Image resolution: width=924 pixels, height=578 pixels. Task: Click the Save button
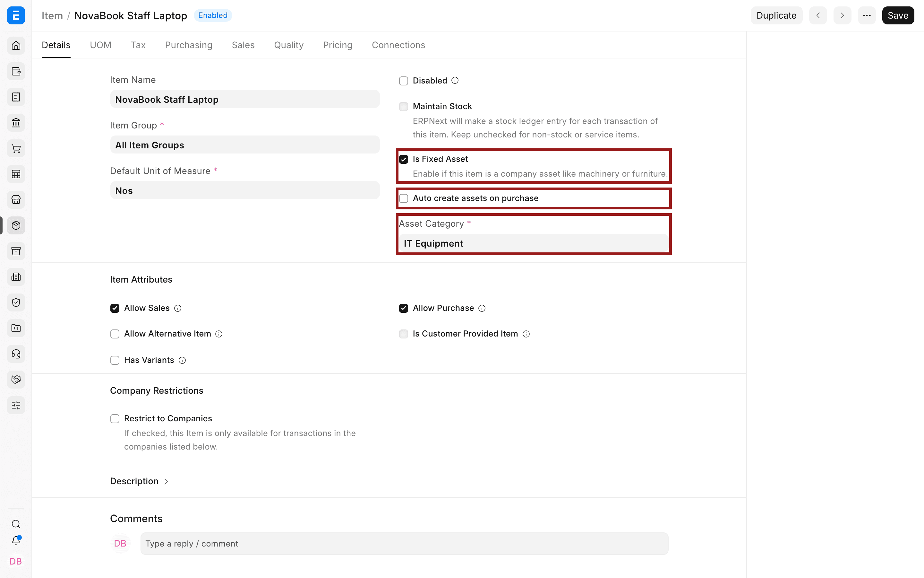pyautogui.click(x=898, y=15)
